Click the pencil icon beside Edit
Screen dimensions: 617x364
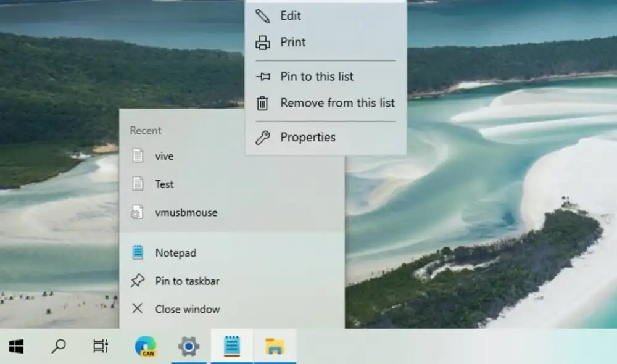pyautogui.click(x=262, y=15)
